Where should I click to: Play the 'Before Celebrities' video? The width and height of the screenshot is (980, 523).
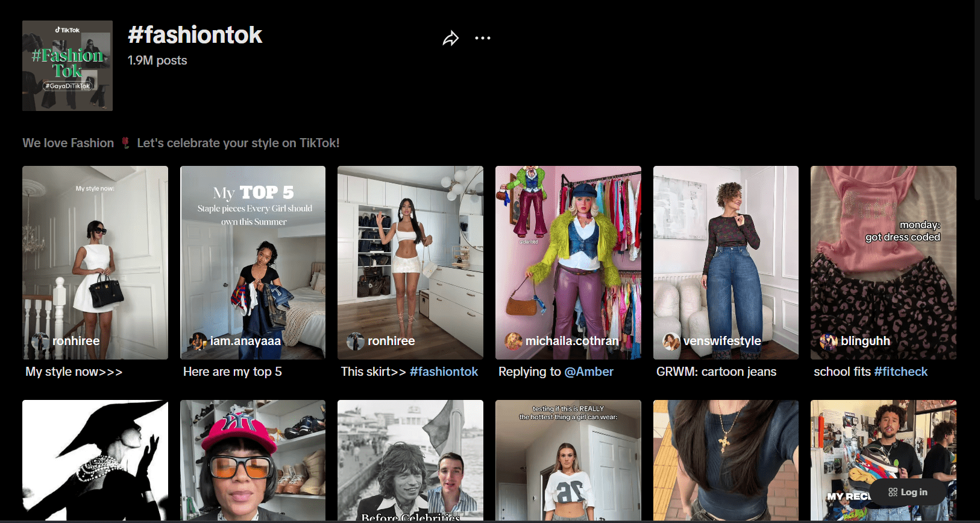(x=410, y=460)
